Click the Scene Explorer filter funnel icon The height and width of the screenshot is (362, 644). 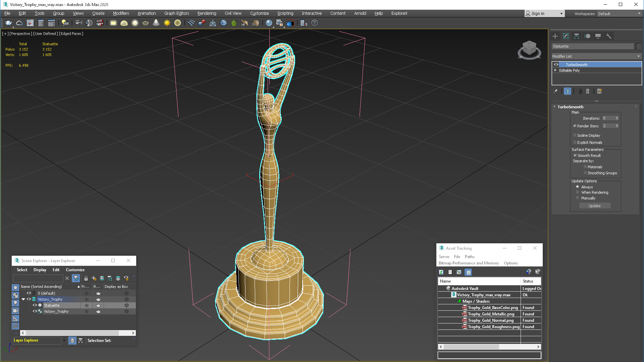tap(76, 278)
